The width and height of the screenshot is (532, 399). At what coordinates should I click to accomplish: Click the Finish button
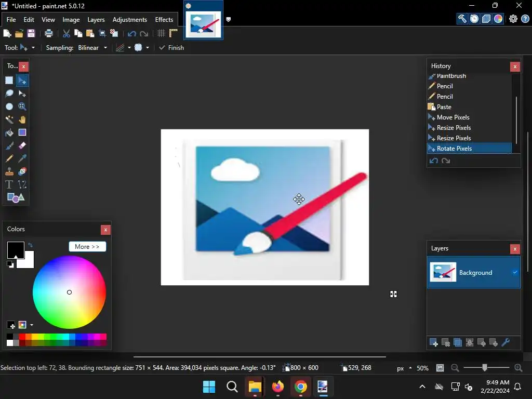171,47
